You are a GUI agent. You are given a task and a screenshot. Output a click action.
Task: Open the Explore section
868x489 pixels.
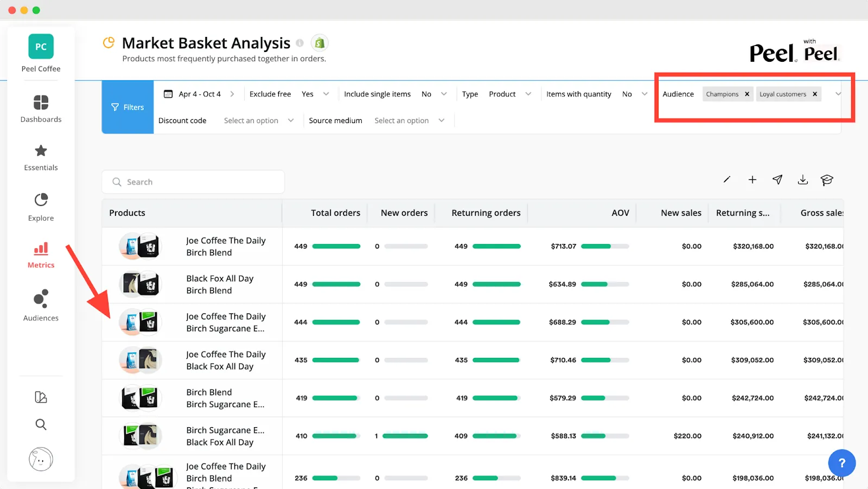point(41,207)
